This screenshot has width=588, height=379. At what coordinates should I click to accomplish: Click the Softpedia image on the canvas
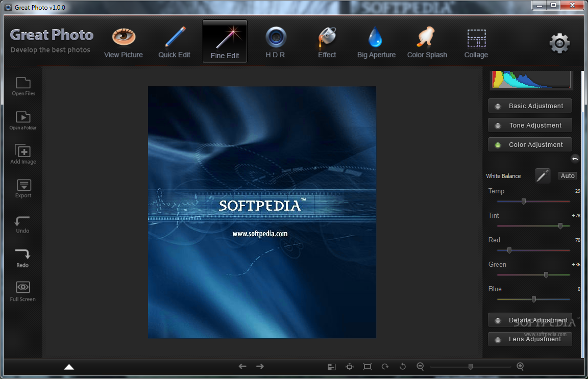(262, 212)
